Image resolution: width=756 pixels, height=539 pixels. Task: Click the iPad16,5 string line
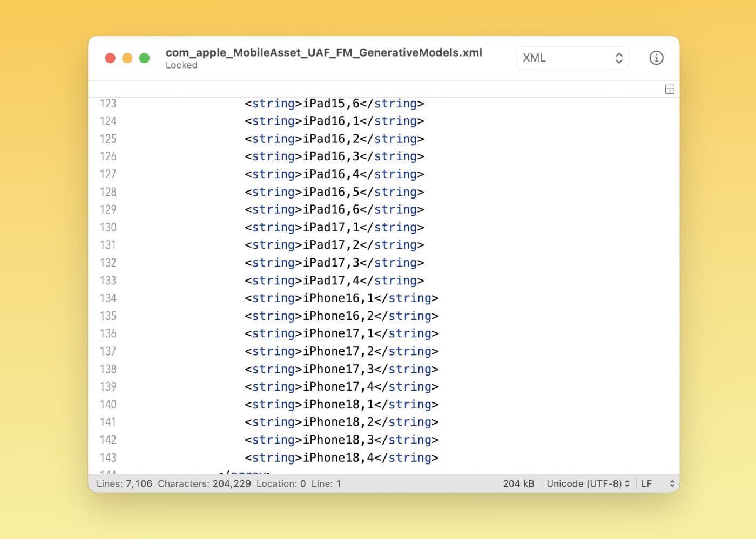tap(334, 192)
